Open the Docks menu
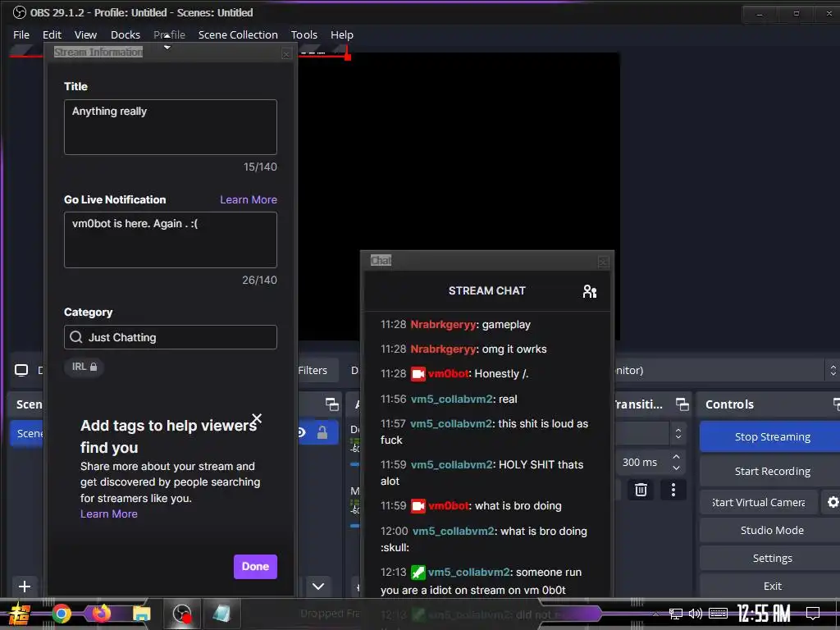 [x=126, y=34]
